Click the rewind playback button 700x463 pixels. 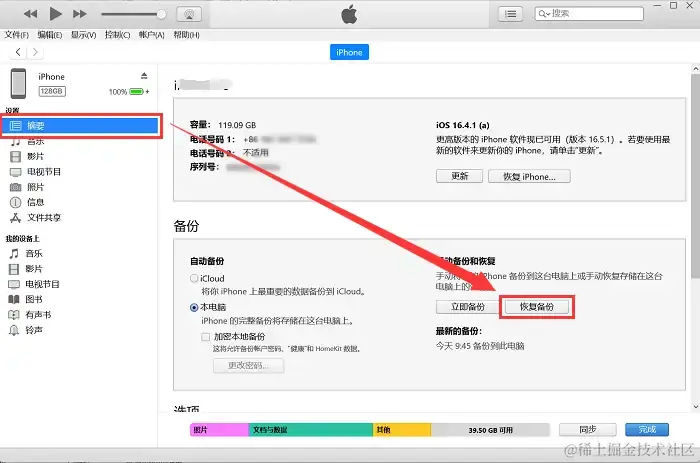30,14
